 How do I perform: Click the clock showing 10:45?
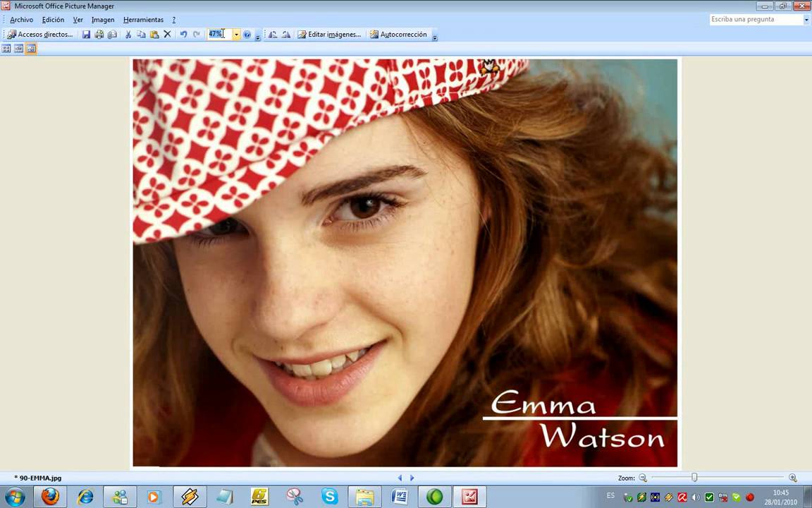(780, 493)
